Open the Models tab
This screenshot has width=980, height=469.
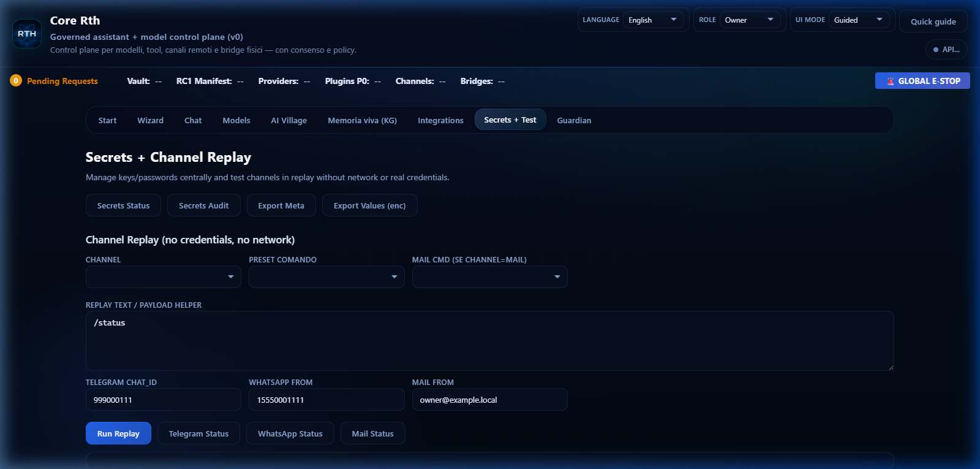236,120
